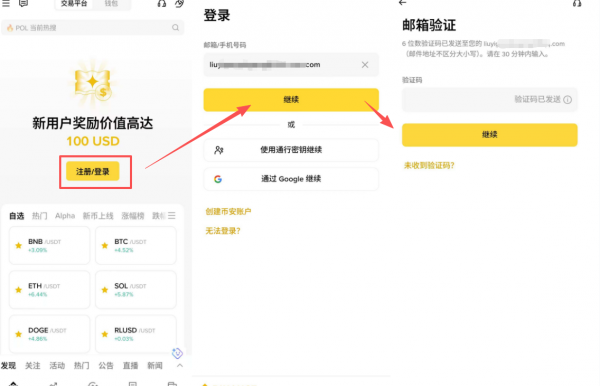Select the 新闻 feed tab
The image size is (600, 386).
pyautogui.click(x=155, y=366)
